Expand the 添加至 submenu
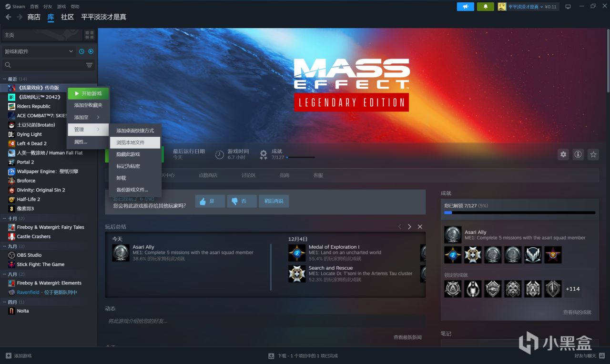 88,117
